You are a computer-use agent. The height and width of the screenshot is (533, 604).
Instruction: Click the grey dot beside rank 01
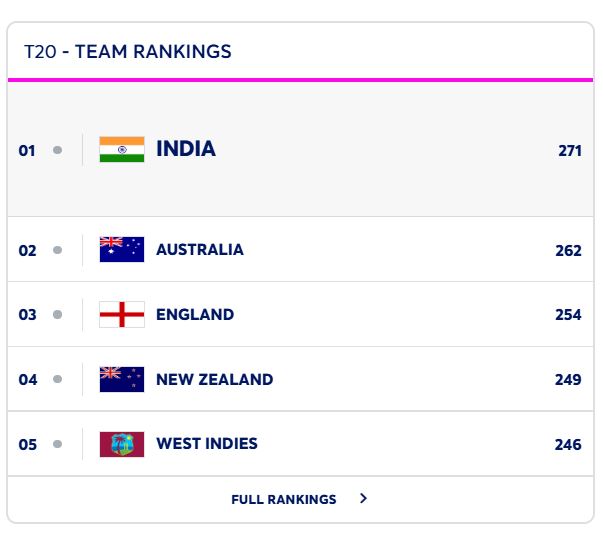click(57, 150)
